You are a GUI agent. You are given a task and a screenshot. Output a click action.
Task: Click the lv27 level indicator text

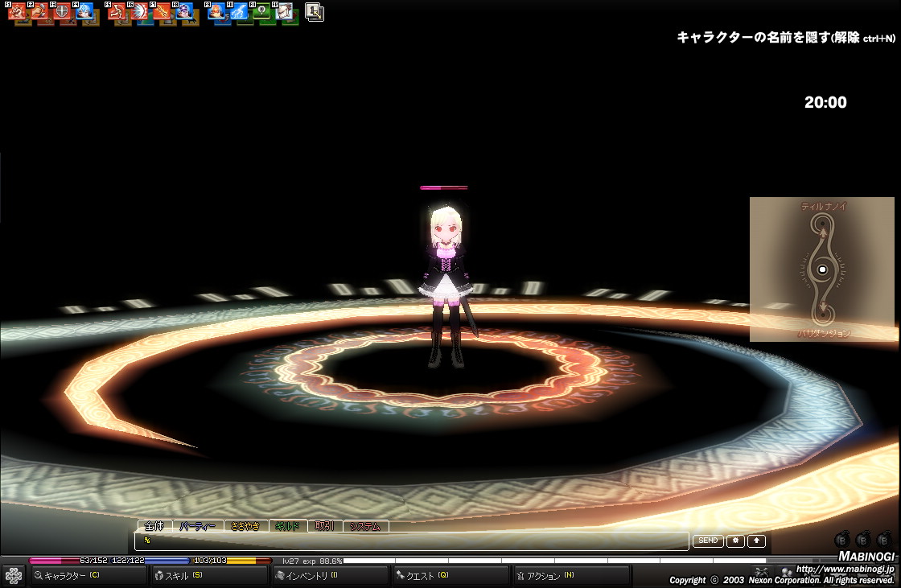click(290, 561)
